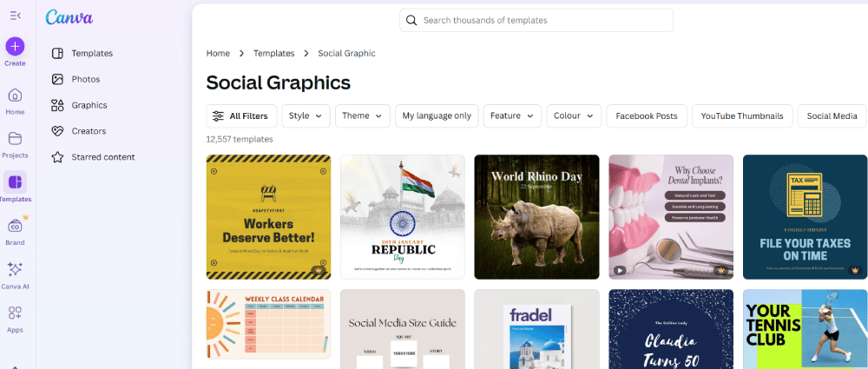Open Claudia Turns 50 template
This screenshot has width=868, height=369.
[x=671, y=329]
